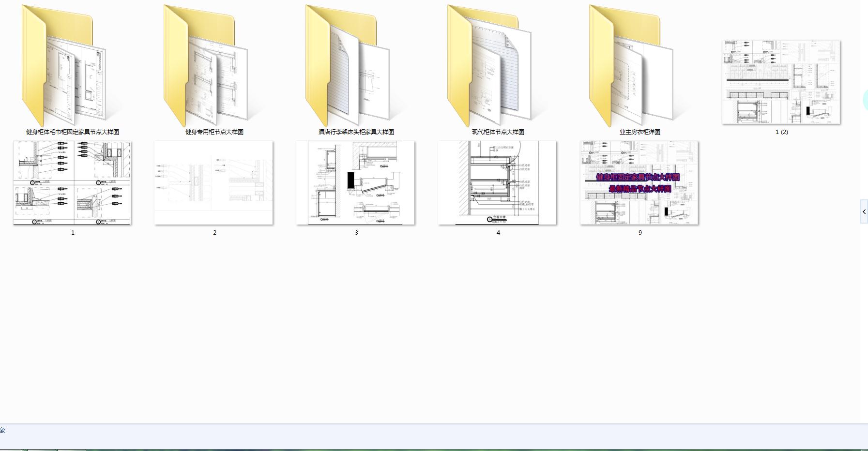The width and height of the screenshot is (868, 451).
Task: Click the file name label 4
Action: (x=498, y=233)
